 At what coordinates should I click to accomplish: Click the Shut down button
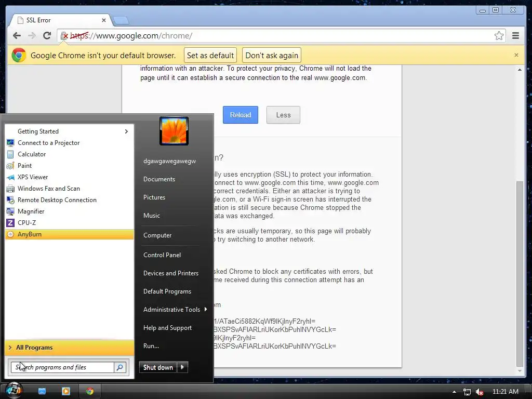tap(158, 367)
